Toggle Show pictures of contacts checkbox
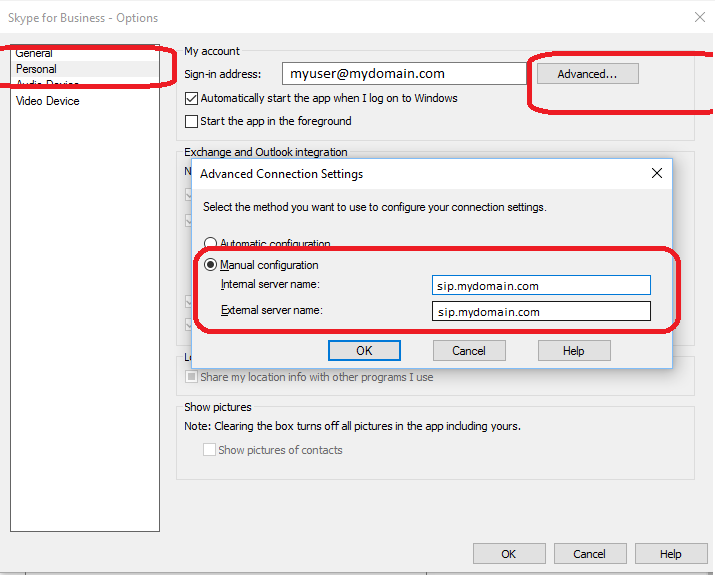 209,450
